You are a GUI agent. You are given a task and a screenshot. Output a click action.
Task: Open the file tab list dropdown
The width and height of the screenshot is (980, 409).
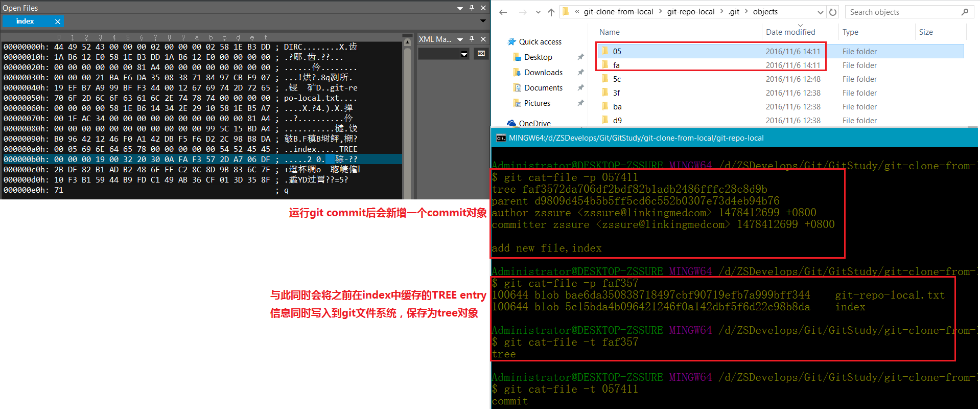pos(483,21)
